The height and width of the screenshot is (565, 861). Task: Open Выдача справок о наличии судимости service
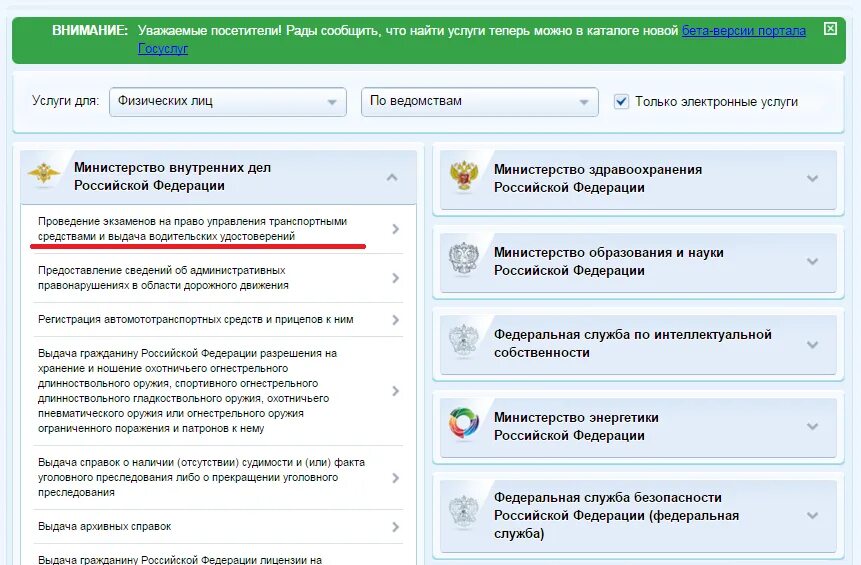point(201,477)
